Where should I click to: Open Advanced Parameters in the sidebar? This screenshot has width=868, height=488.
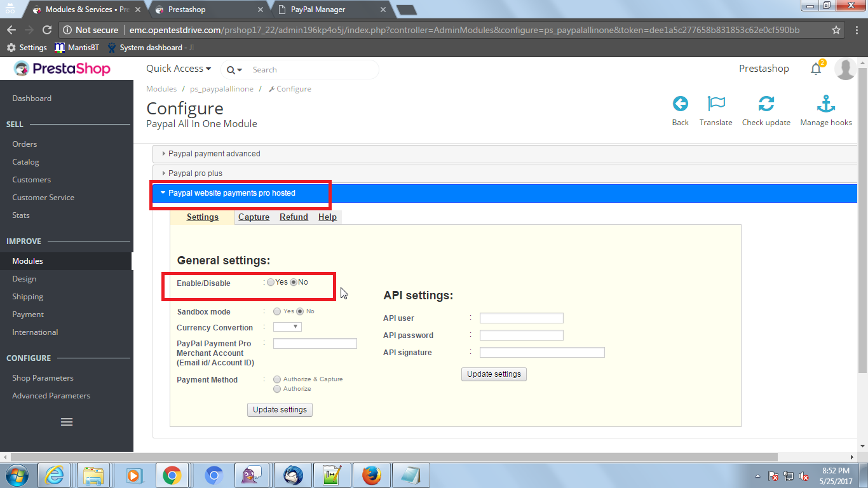(51, 396)
